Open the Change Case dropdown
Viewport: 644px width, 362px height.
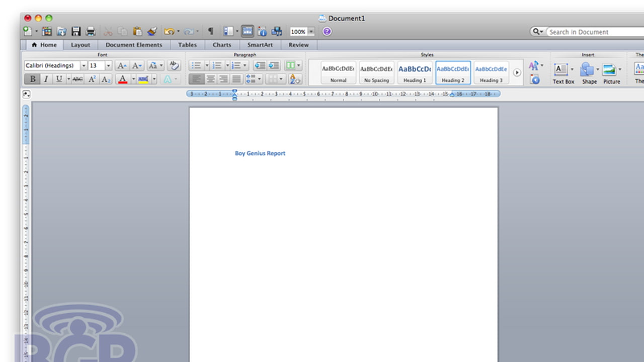point(155,66)
